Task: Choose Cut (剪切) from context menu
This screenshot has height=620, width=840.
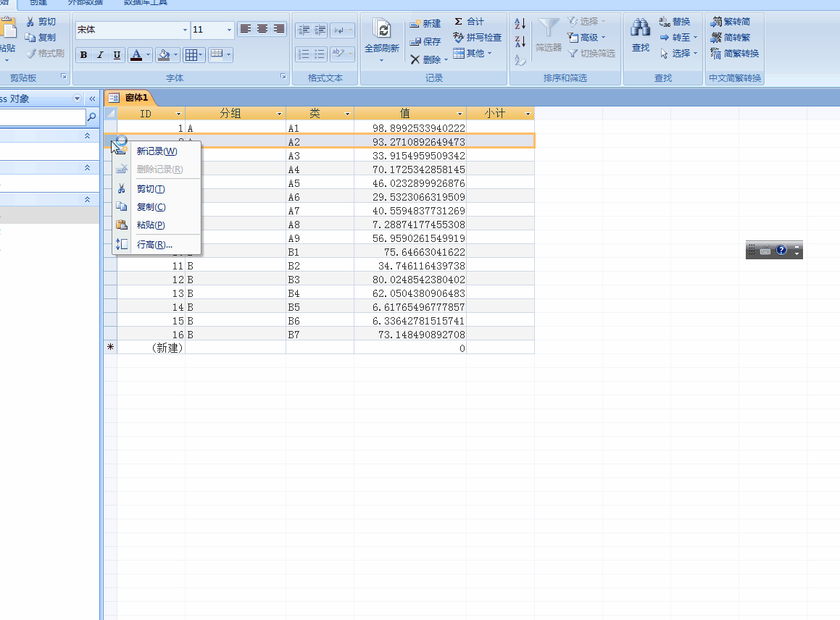Action: coord(157,189)
